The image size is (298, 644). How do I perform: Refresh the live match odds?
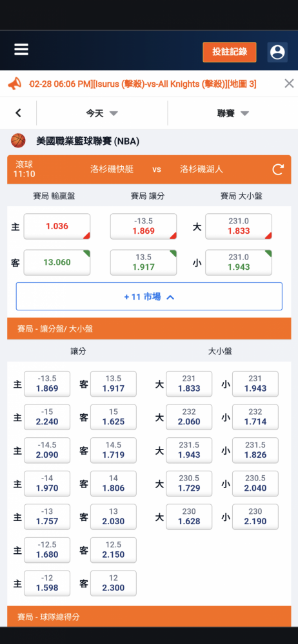pyautogui.click(x=278, y=169)
